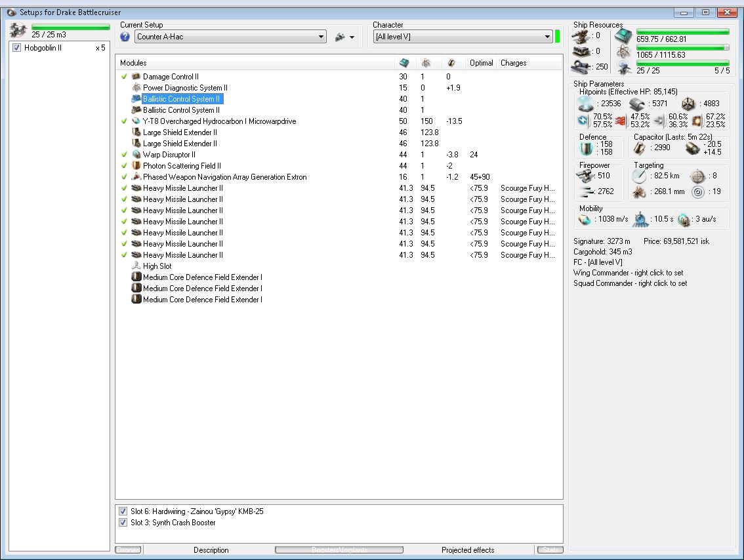Click the thermal resistance flame icon
Image resolution: width=744 pixels, height=560 pixels.
click(621, 121)
